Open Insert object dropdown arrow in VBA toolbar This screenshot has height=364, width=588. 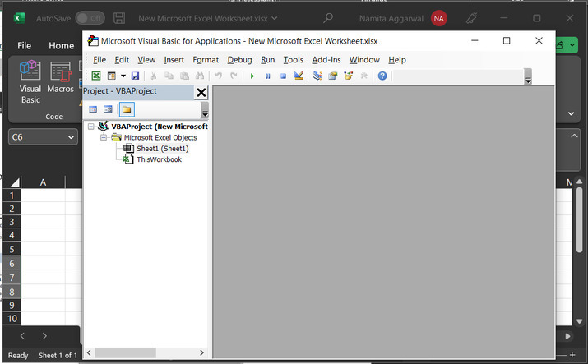123,76
